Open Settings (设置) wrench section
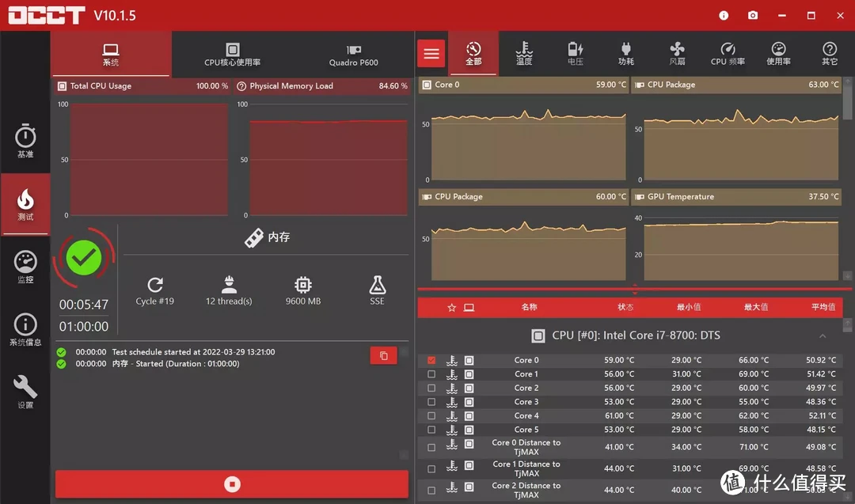 pyautogui.click(x=25, y=392)
